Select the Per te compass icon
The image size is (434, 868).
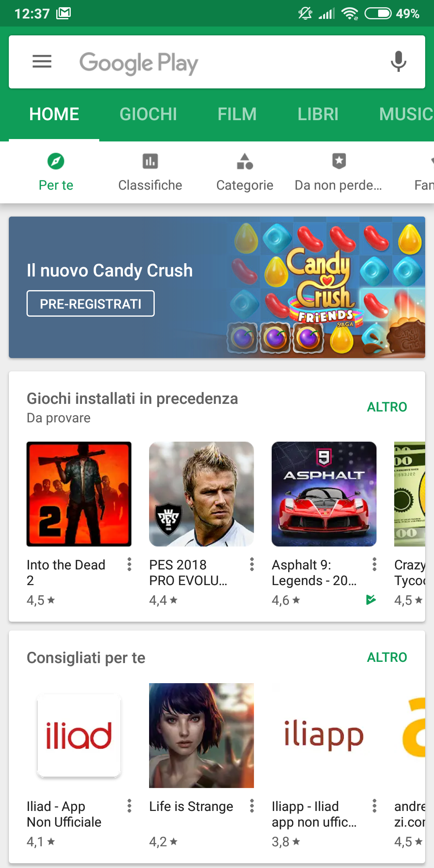(x=56, y=162)
